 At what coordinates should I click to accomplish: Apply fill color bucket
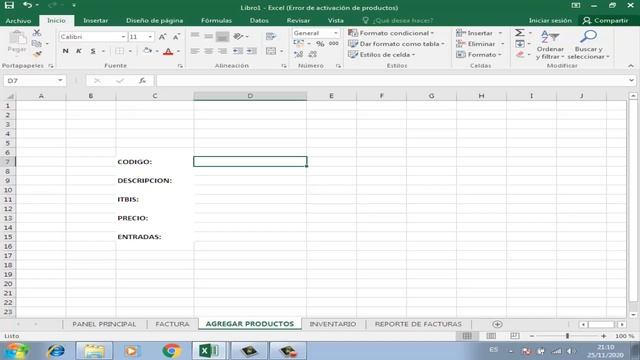147,51
